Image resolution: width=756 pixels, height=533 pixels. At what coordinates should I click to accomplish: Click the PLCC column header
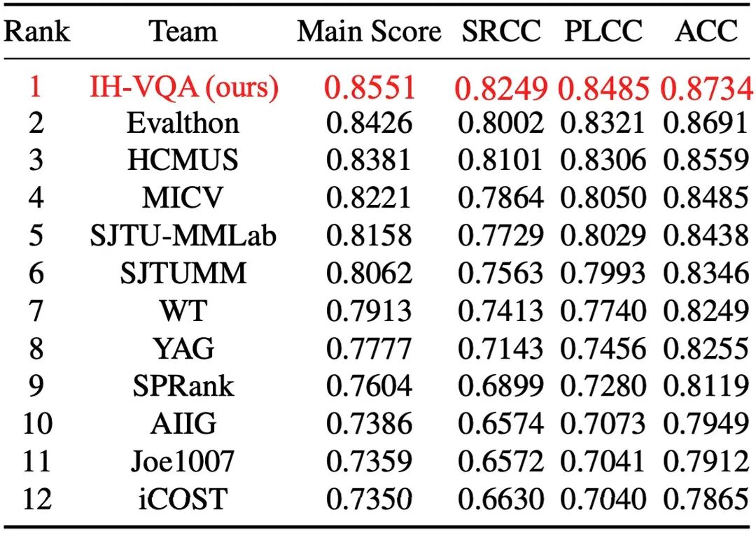(x=603, y=31)
